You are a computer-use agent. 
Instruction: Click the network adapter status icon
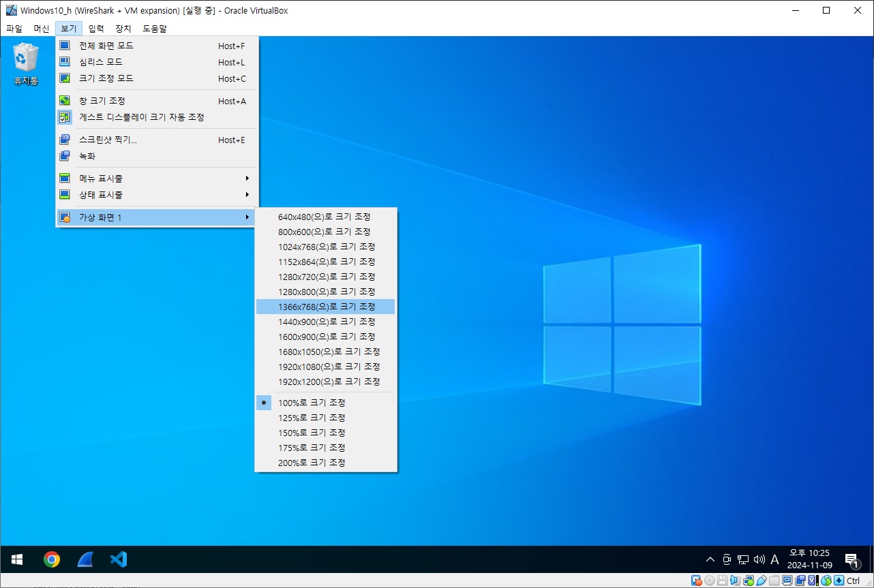pos(748,581)
